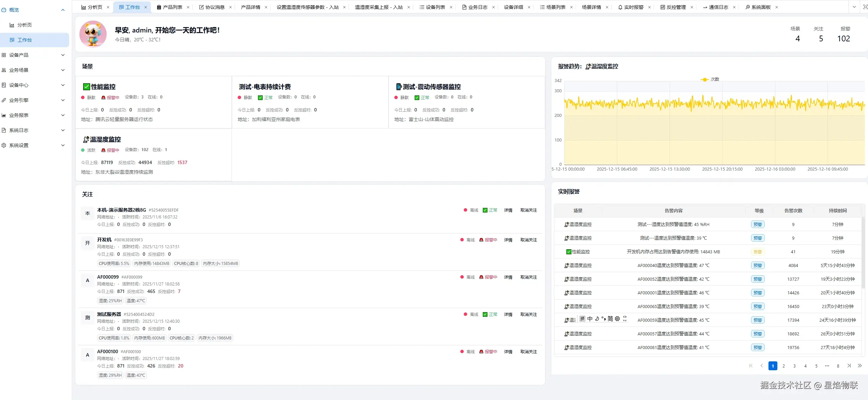This screenshot has width=868, height=400.
Task: Click 取消关注 for AF000099 device
Action: pyautogui.click(x=528, y=277)
